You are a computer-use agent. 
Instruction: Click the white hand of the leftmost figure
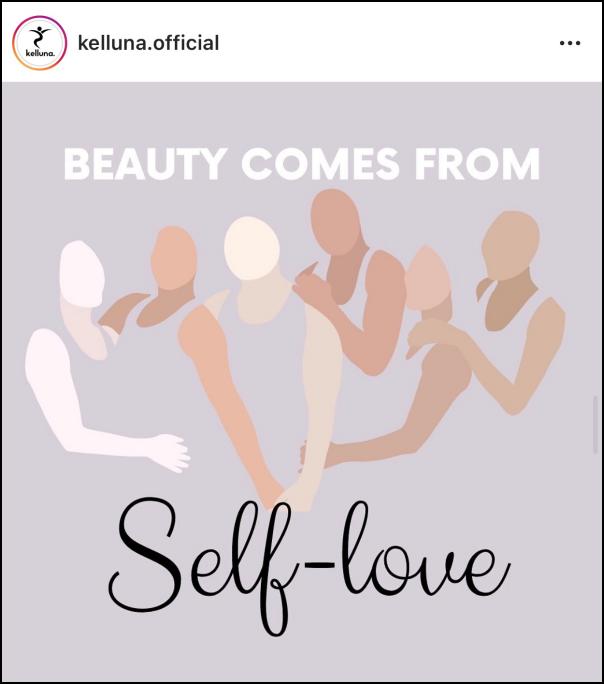(173, 453)
